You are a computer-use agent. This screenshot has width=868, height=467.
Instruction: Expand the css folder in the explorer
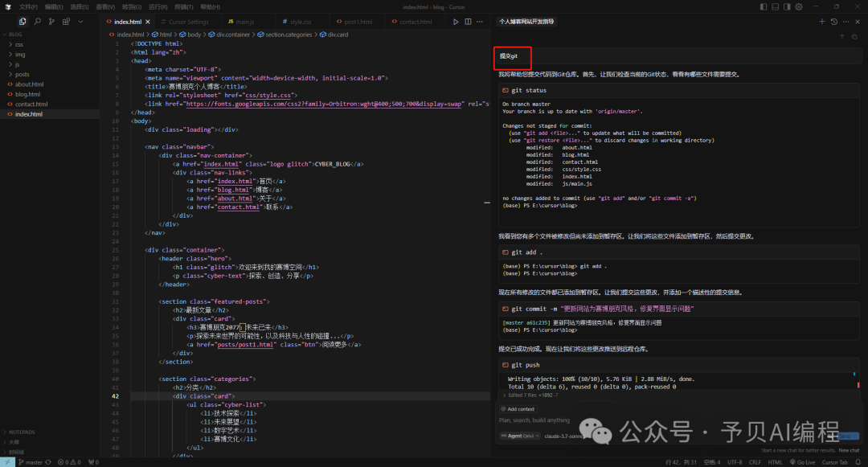tap(18, 44)
